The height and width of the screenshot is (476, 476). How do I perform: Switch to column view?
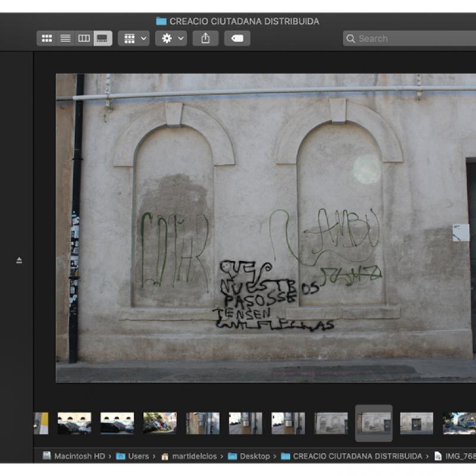pyautogui.click(x=84, y=39)
